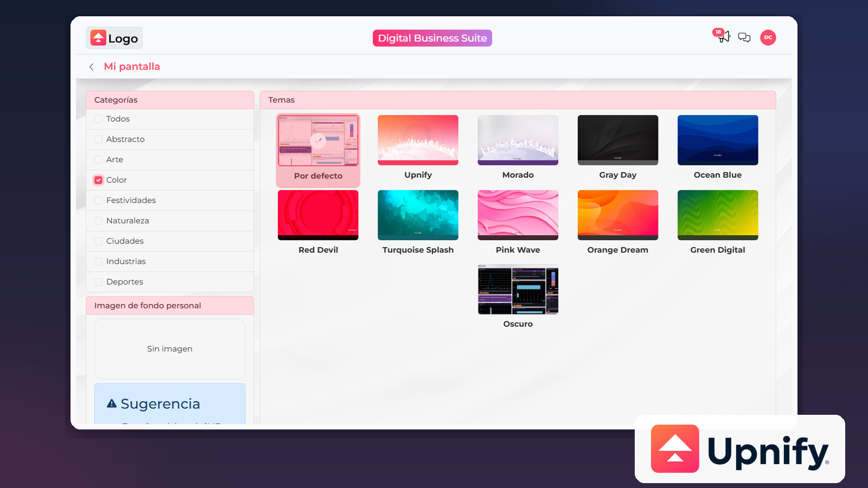Viewport: 868px width, 488px height.
Task: Select the Gray Day theme thumbnail
Action: (x=618, y=140)
